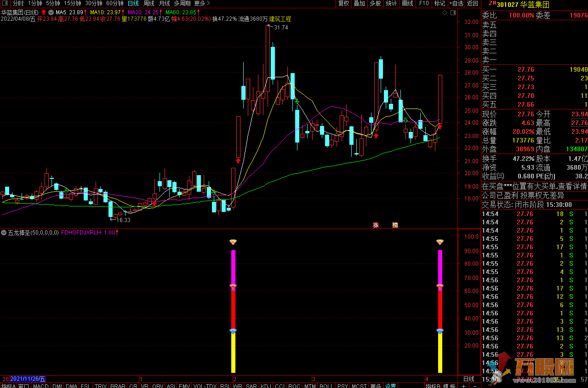Select the 15分钟 period

point(73,3)
